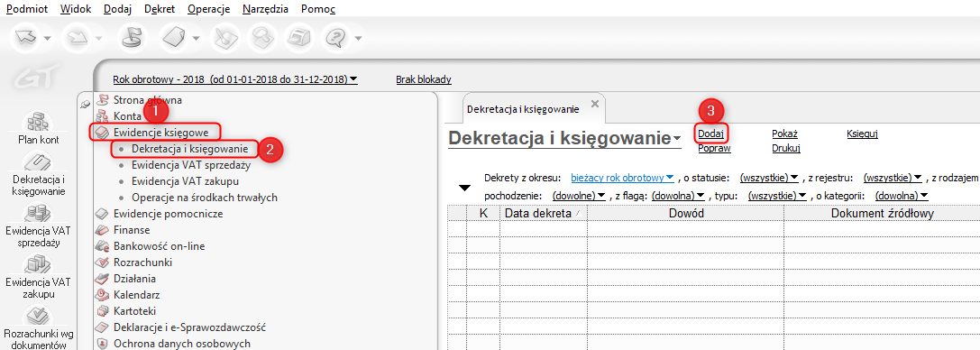The width and height of the screenshot is (980, 350).
Task: Open Dekretacja i księgowanie heading dropdown
Action: 677,138
